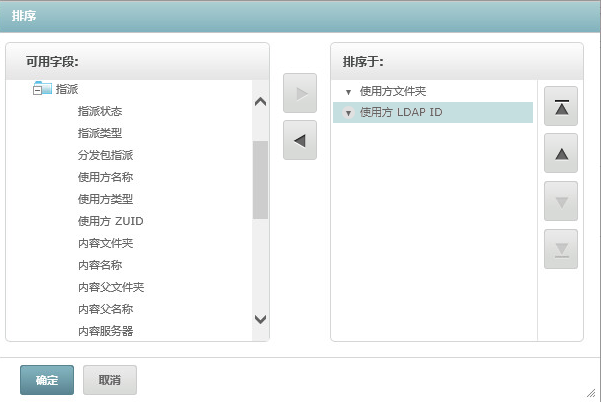The height and width of the screenshot is (402, 601).
Task: Select 使用方 ZUID field
Action: tap(111, 221)
